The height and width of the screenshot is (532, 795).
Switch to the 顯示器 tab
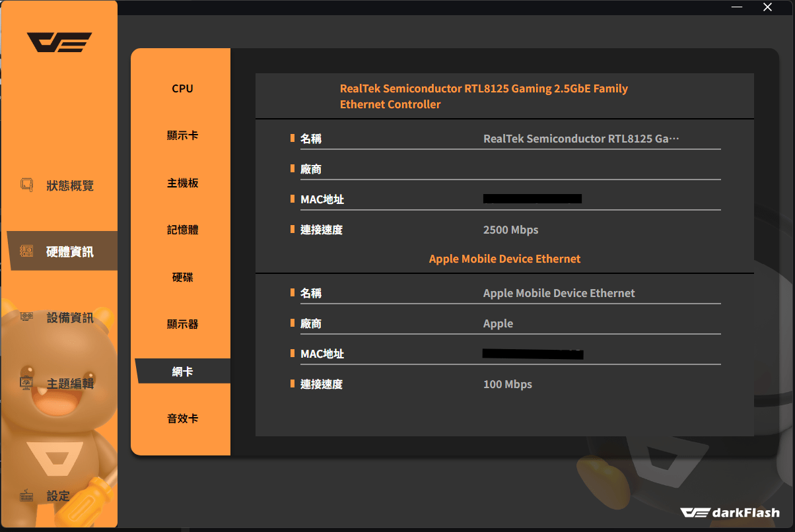(182, 324)
